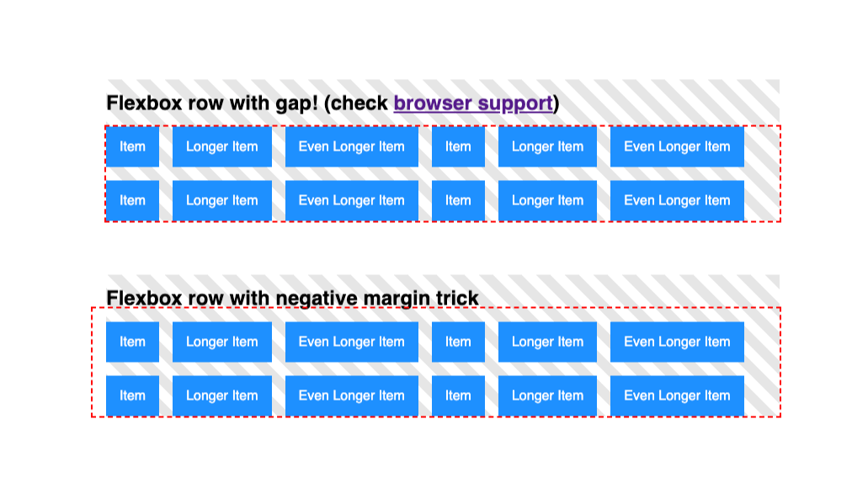Click first Item box in gap section's top row
This screenshot has height=488, width=868.
coord(132,146)
